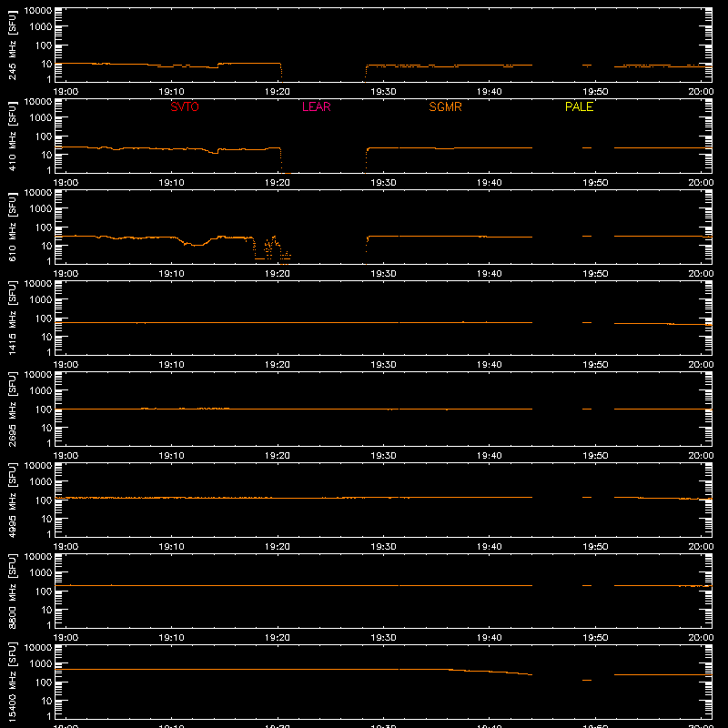Click 19:50 tick label under 245 MHz panel
The image size is (728, 728).
595,92
